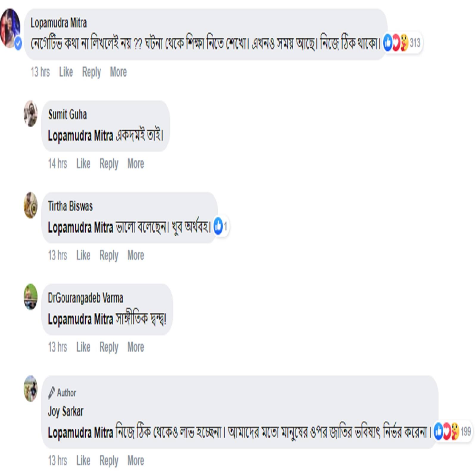The height and width of the screenshot is (476, 476).
Task: Reply to DrGourangadeb Varma's comment
Action: (x=109, y=347)
